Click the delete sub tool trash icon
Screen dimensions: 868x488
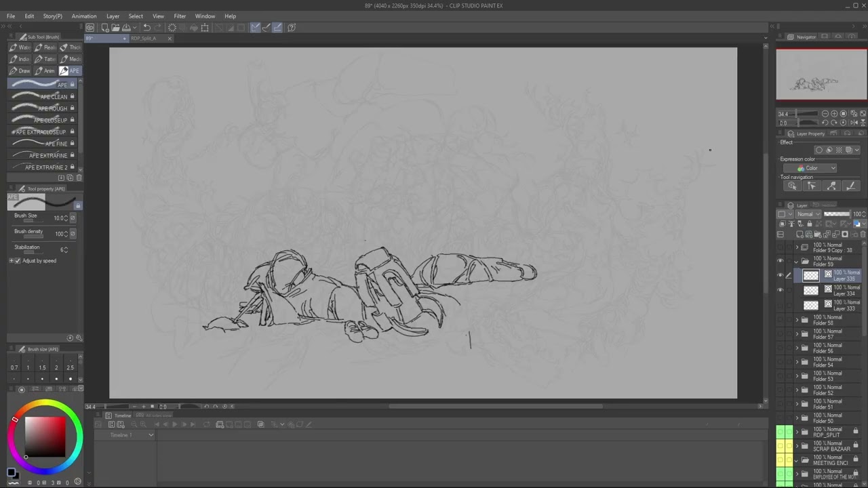pyautogui.click(x=79, y=178)
